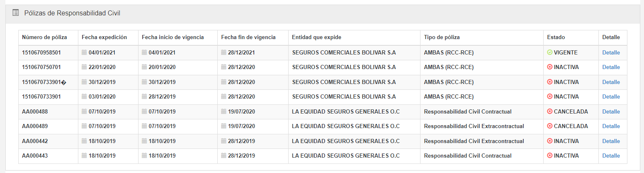Click the green VIGENTE status check icon
This screenshot has width=644, height=173.
pyautogui.click(x=550, y=52)
